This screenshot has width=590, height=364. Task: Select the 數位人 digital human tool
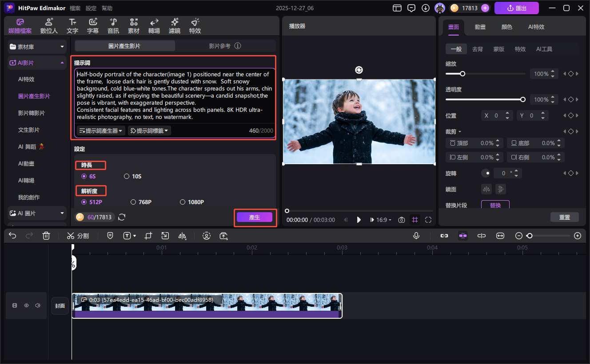pyautogui.click(x=49, y=25)
